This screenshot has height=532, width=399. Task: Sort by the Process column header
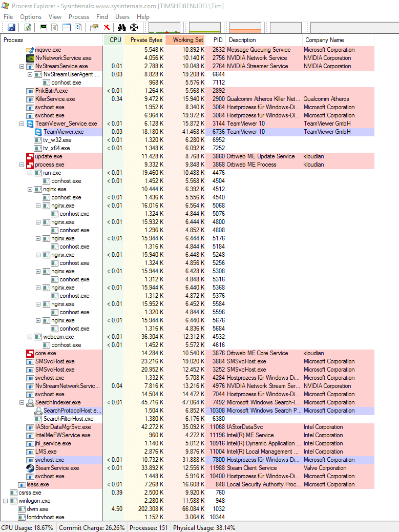(x=52, y=40)
